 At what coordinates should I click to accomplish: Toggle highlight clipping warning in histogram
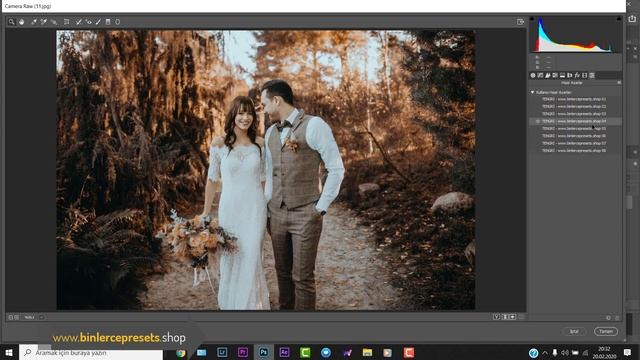[x=619, y=19]
